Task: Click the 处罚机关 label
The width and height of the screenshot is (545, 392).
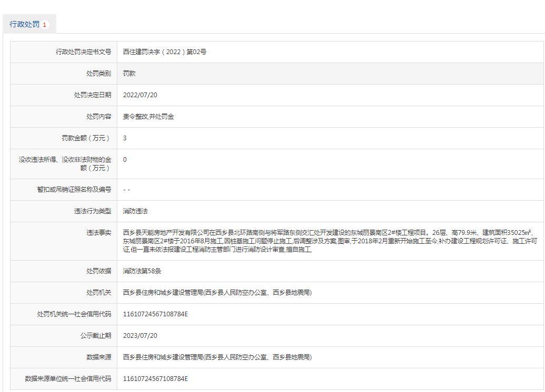Action: click(99, 292)
